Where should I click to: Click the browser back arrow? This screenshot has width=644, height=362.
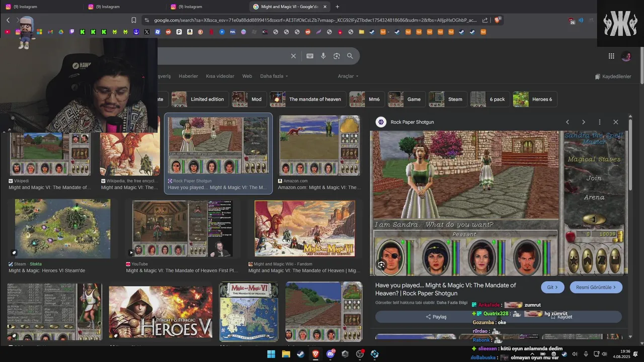click(8, 20)
